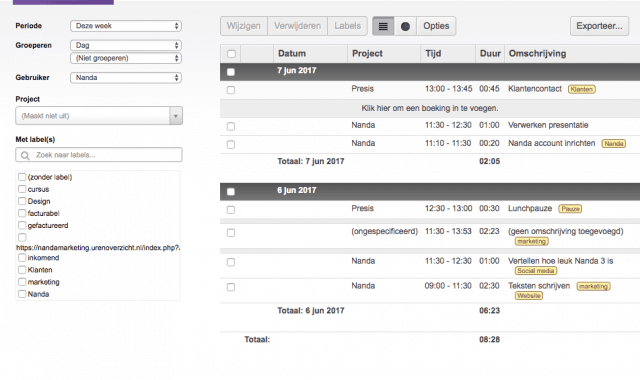
Task: Open the (Niet groeperen) dropdown
Action: (126, 58)
